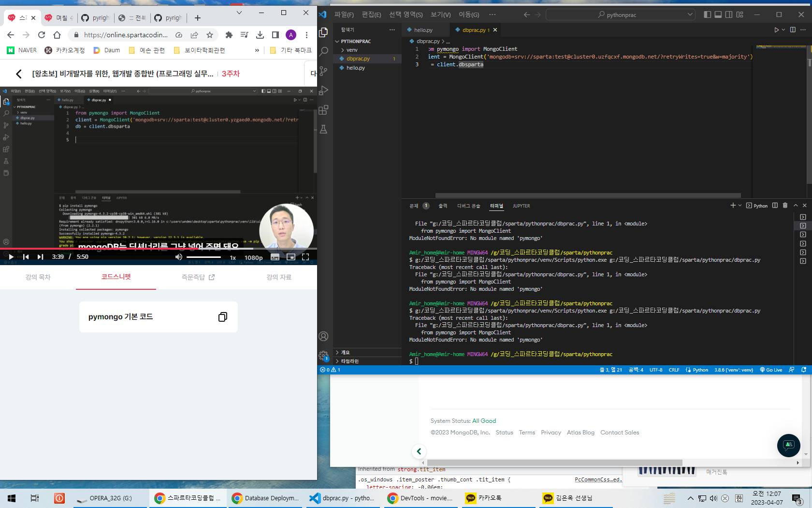
Task: Open the 즉문즉답 external link
Action: pyautogui.click(x=198, y=277)
